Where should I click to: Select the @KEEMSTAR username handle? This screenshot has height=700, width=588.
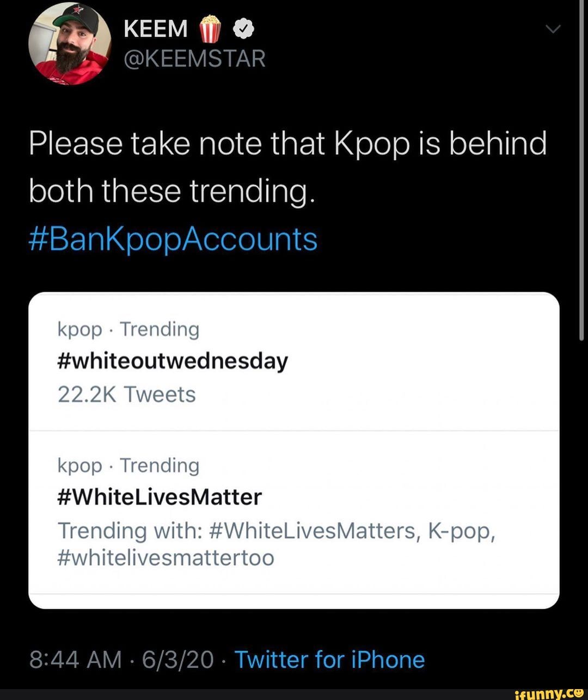(x=193, y=58)
